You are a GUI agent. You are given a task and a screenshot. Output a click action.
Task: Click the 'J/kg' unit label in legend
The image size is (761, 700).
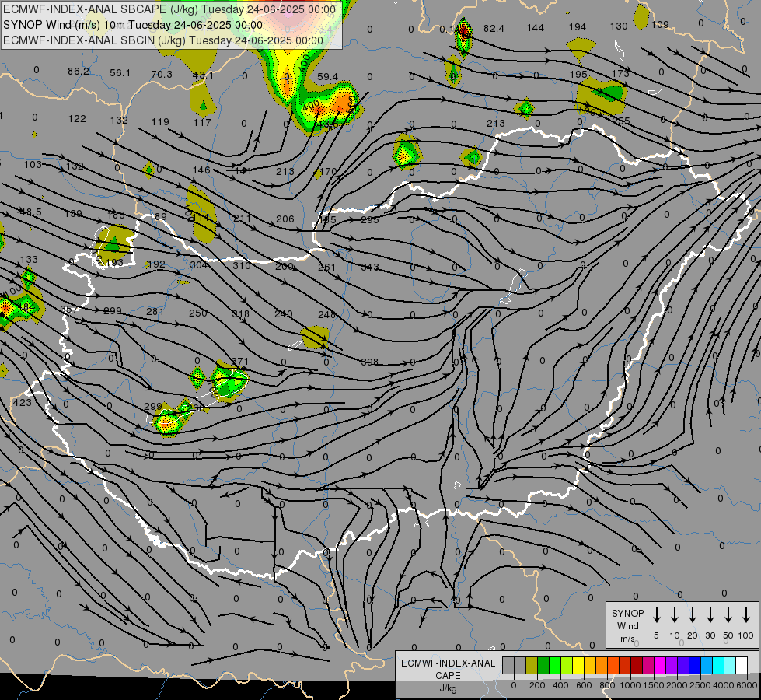click(x=448, y=689)
